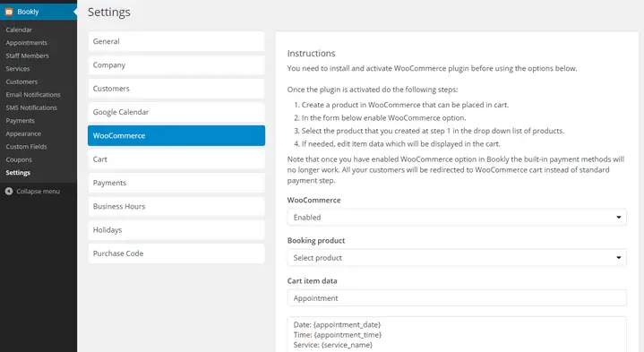The image size is (644, 352).
Task: Open the Booking product select dropdown
Action: tap(457, 258)
